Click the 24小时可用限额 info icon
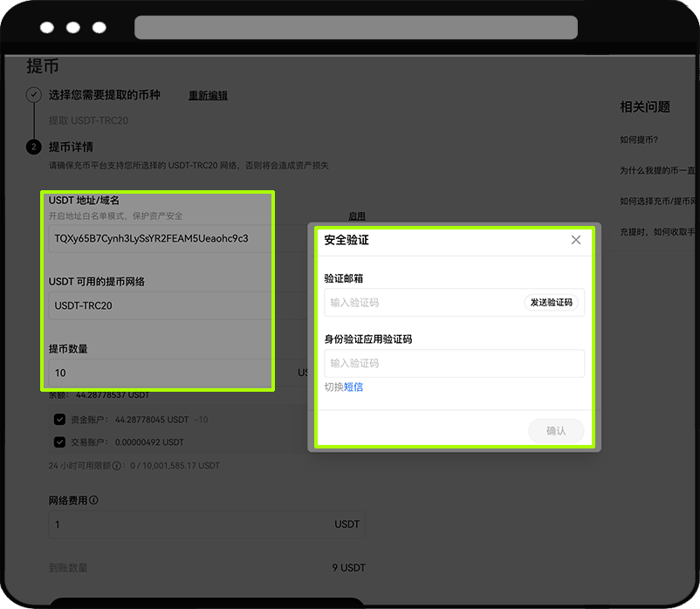 tap(116, 465)
